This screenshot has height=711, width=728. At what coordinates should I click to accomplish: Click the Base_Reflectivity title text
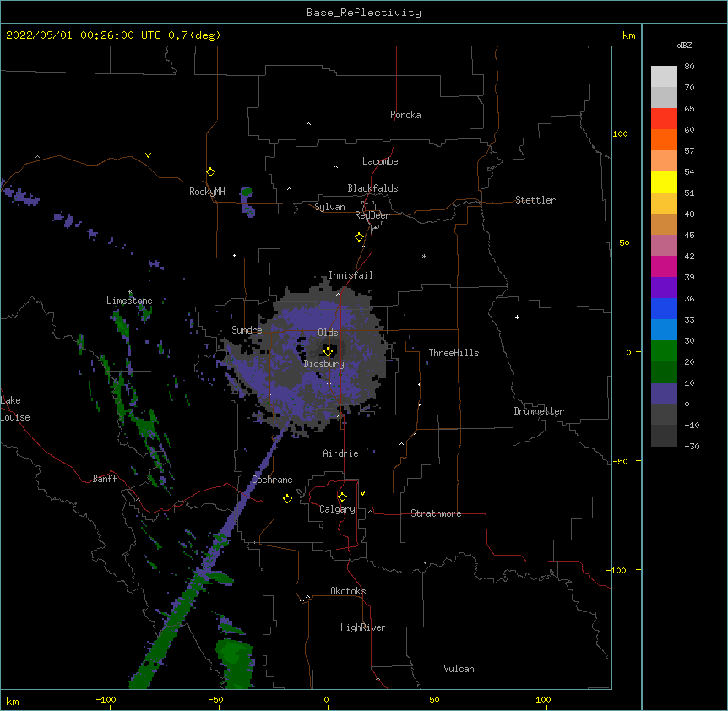(x=364, y=13)
